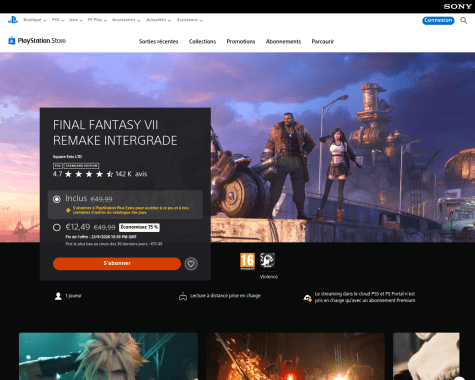Open the partially visible third screenshot thumbnail
Viewport: 475px width, 380px height.
(426, 356)
